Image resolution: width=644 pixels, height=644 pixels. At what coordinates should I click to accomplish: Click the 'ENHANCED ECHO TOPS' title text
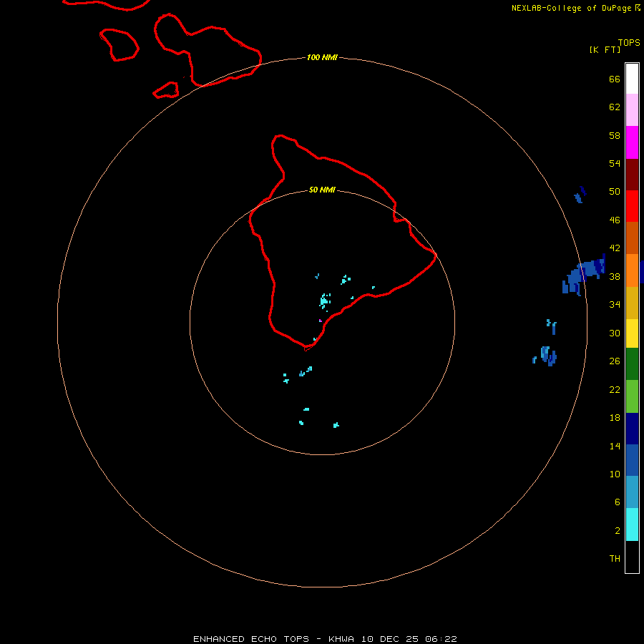click(251, 639)
